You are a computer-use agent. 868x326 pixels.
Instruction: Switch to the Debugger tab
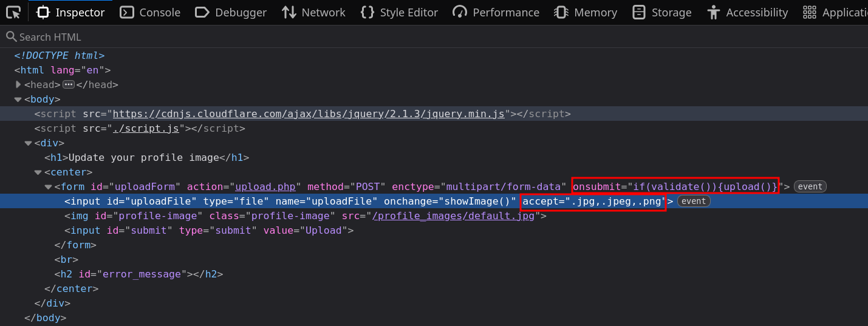coord(231,12)
